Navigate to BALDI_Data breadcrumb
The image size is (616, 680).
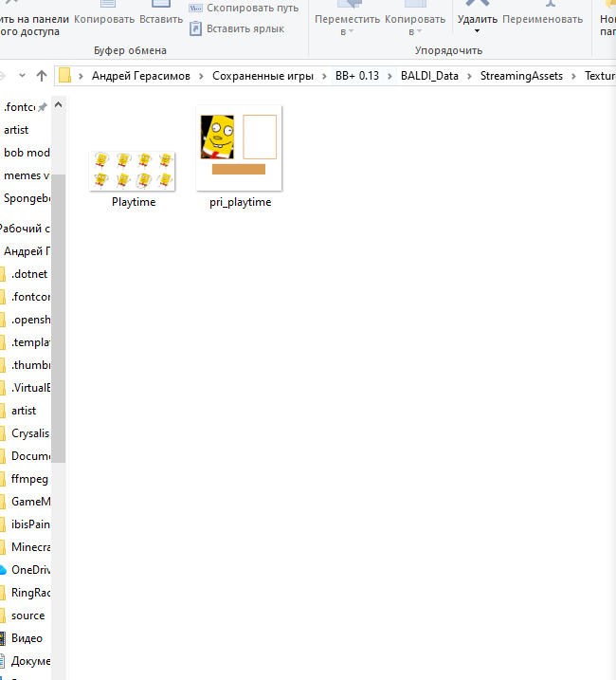coord(429,76)
